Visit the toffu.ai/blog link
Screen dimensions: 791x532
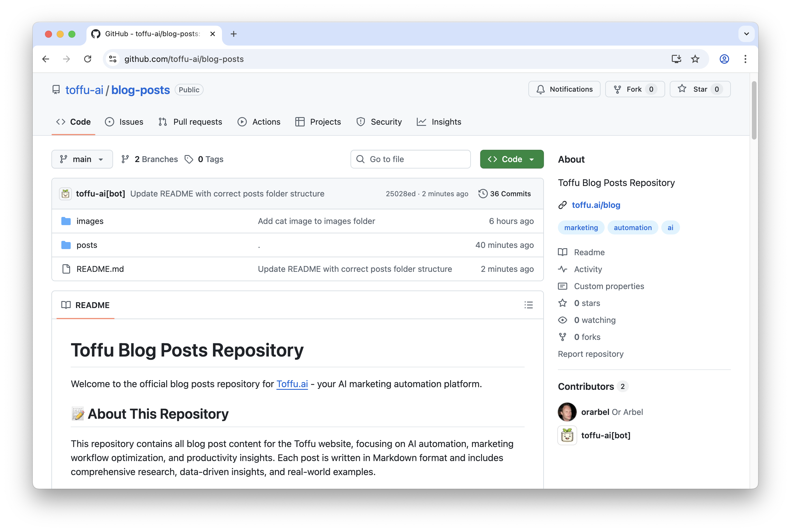[x=596, y=205]
